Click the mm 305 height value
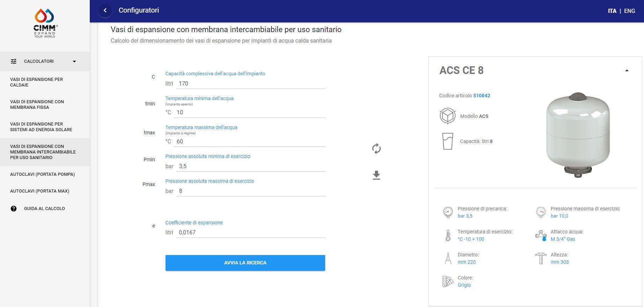 coord(559,262)
